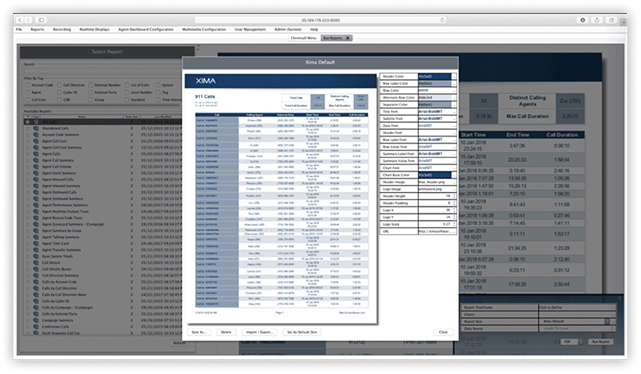Open the Title Font ellipsis picker

454,112
